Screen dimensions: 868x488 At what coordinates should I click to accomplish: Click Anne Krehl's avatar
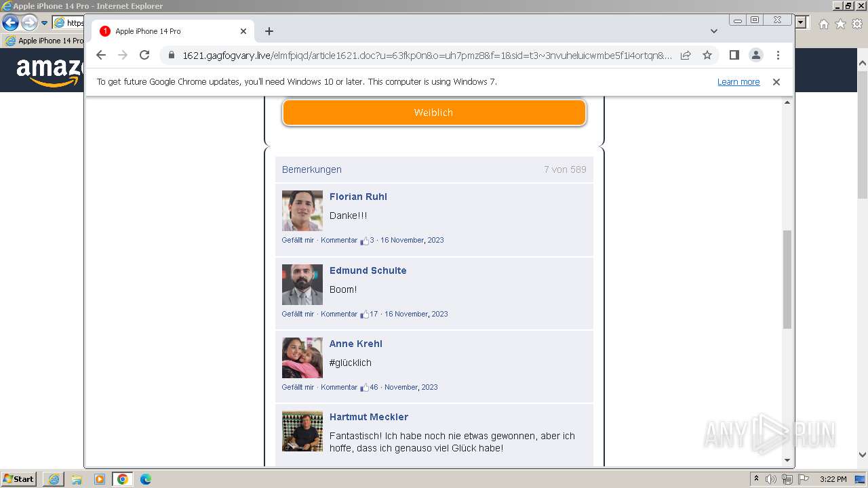pyautogui.click(x=302, y=358)
